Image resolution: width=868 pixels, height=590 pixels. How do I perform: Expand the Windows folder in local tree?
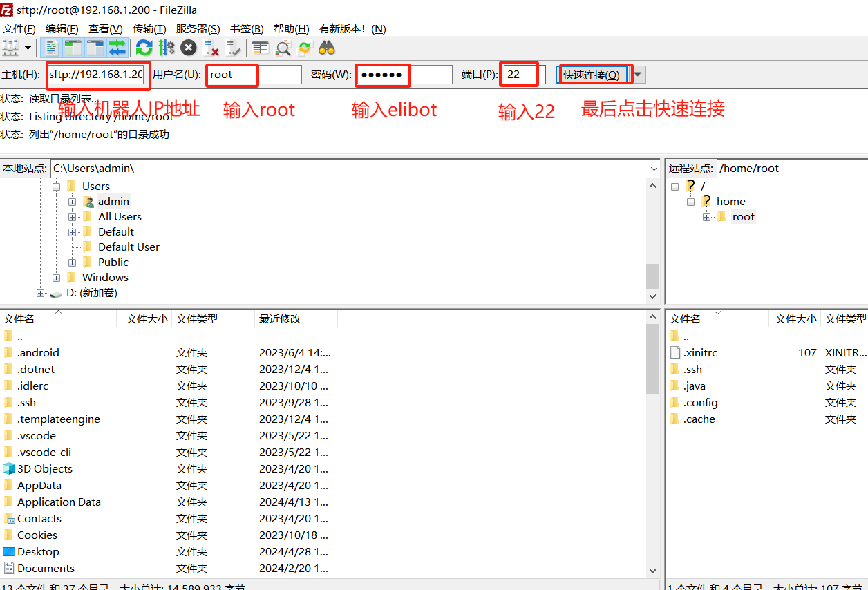coord(56,278)
